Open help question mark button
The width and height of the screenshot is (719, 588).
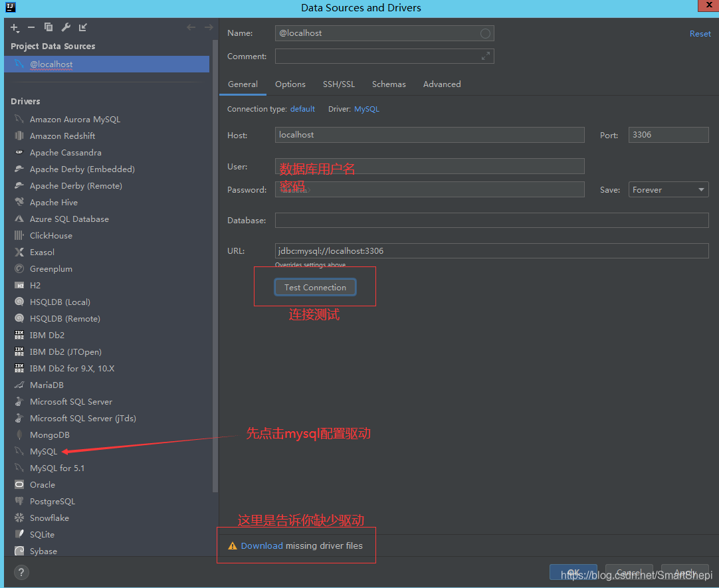(21, 572)
